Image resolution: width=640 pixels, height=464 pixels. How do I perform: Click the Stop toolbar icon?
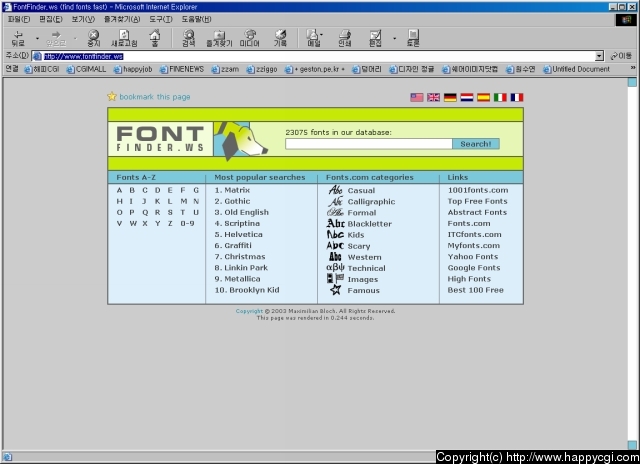coord(93,38)
